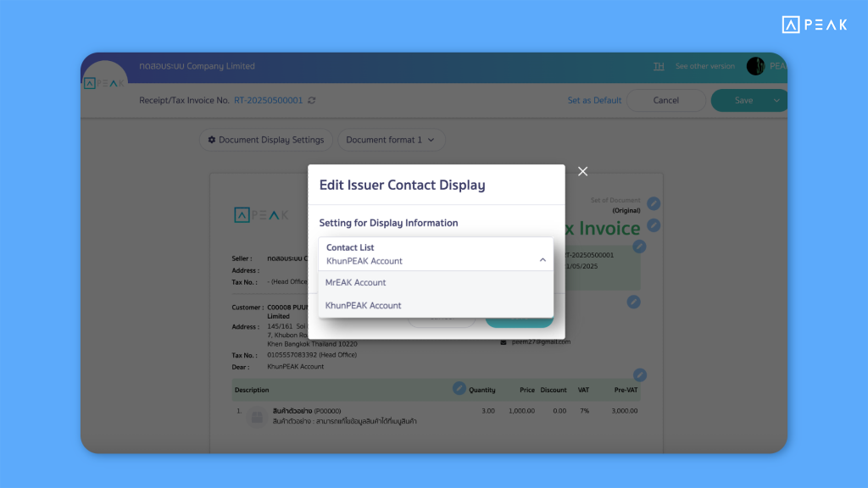
Task: Click the Cancel button in the top bar
Action: pyautogui.click(x=665, y=101)
